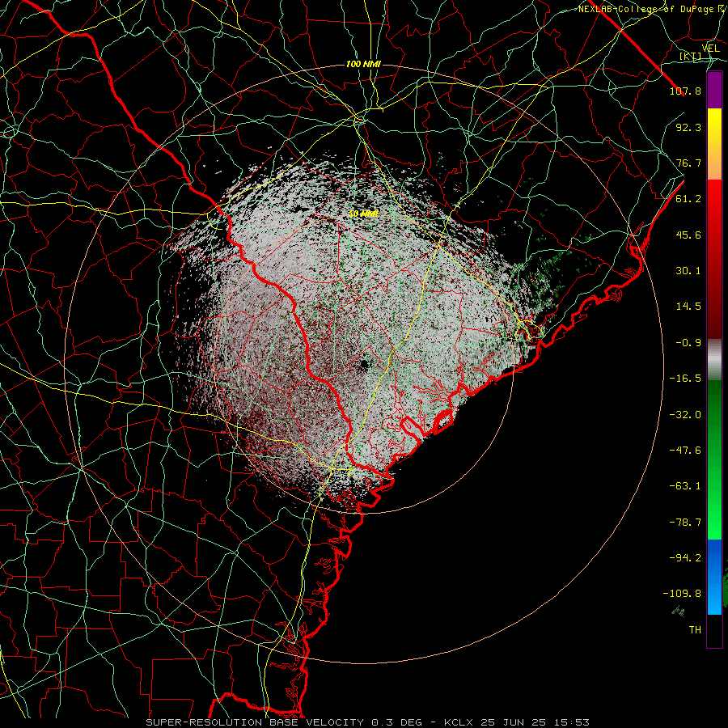Image resolution: width=728 pixels, height=728 pixels.
Task: Click the -78.7 value on velocity scale
Action: 685,523
